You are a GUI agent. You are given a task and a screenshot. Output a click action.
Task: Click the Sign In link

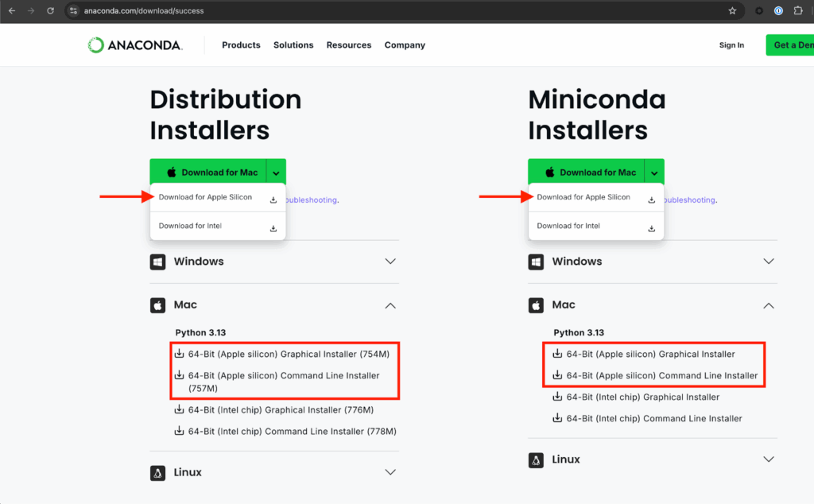pyautogui.click(x=731, y=45)
